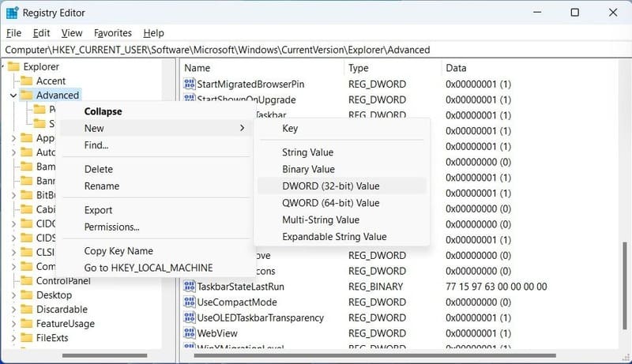Expand the Desktop key in tree
632x364 pixels.
[x=13, y=295]
